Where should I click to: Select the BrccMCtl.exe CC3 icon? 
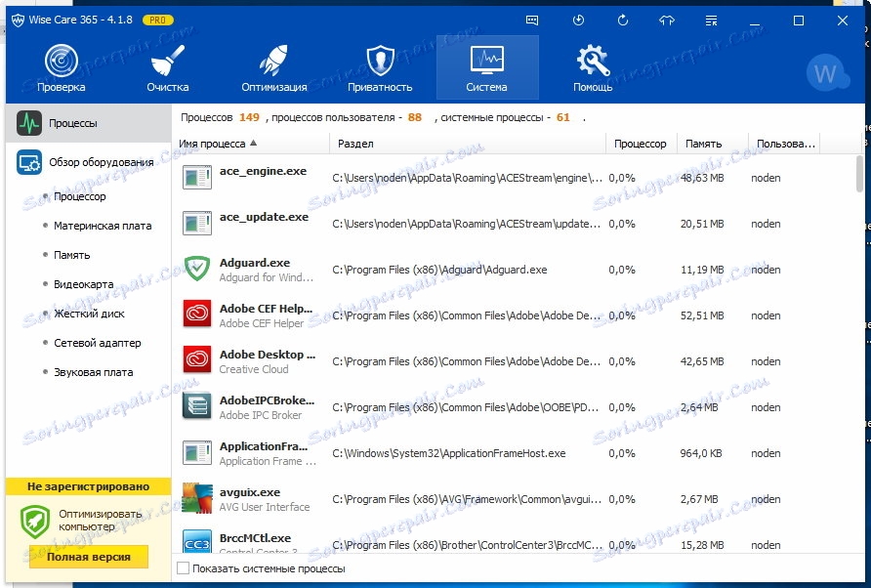pos(197,541)
